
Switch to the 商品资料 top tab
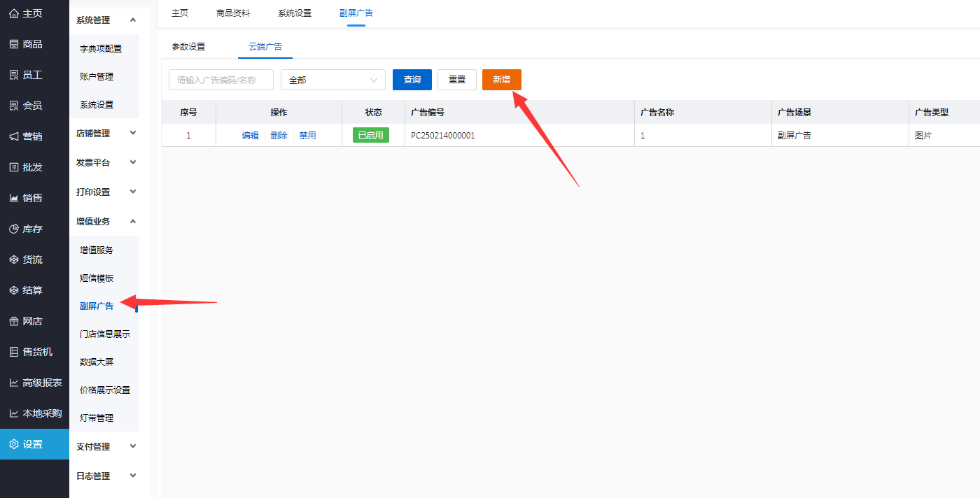(x=233, y=13)
